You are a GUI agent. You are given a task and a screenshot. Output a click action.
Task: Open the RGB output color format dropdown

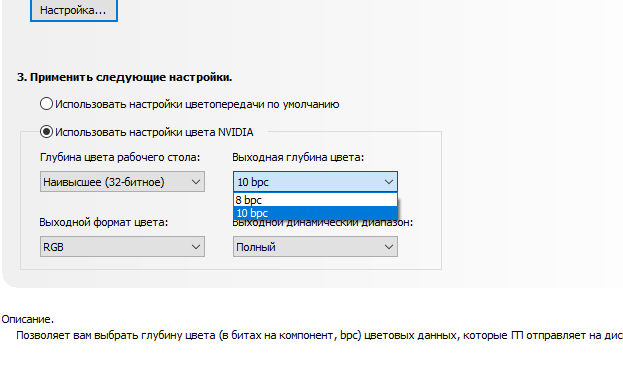122,247
